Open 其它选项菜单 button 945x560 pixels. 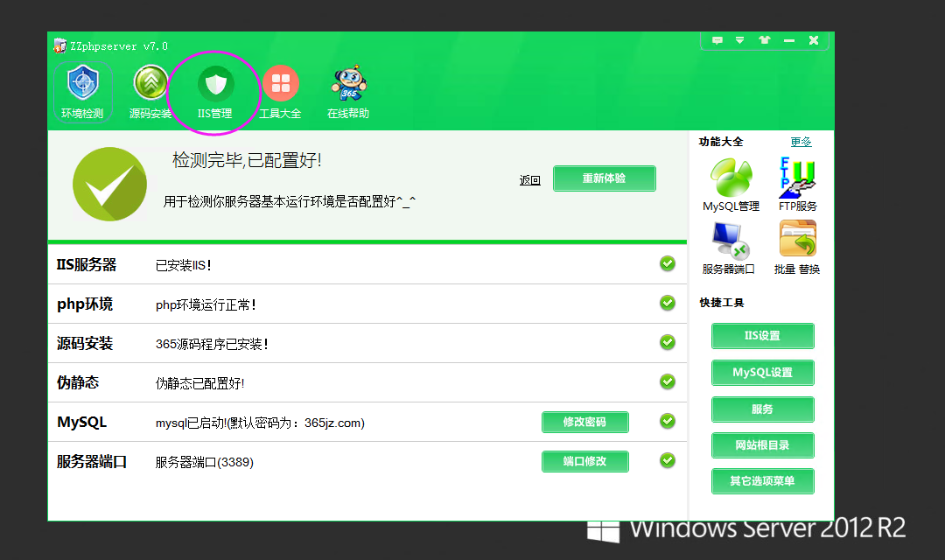(763, 481)
